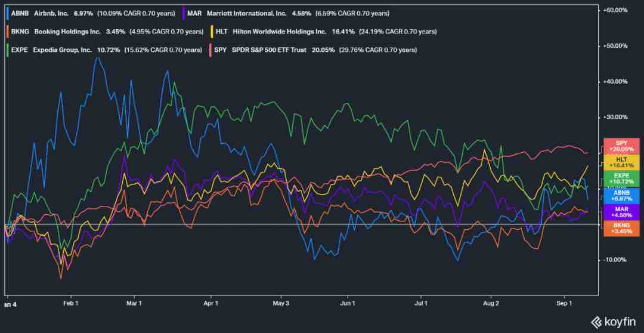
Task: Click the blue ABNB legend color bar
Action: 5,12
